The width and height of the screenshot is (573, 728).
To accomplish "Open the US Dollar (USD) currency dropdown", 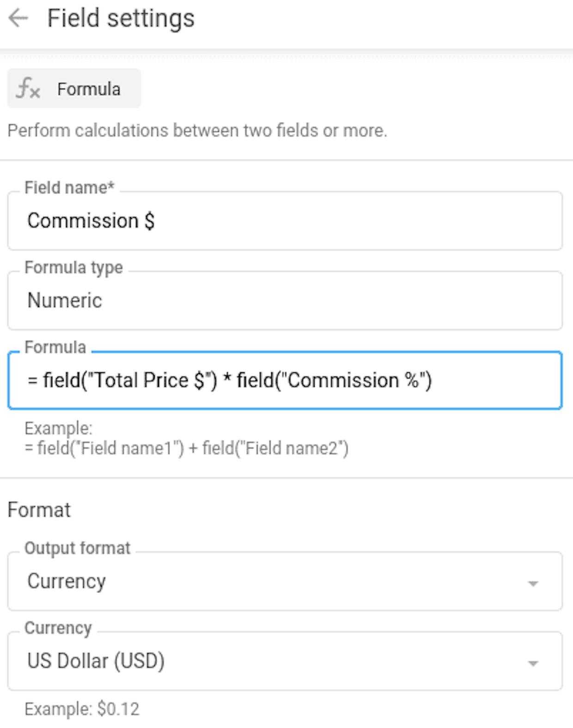I will 285,661.
